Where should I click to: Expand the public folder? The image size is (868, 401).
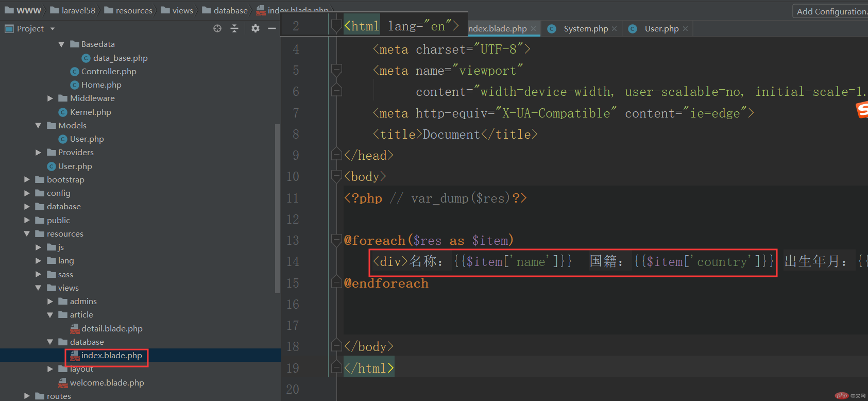[x=27, y=220]
